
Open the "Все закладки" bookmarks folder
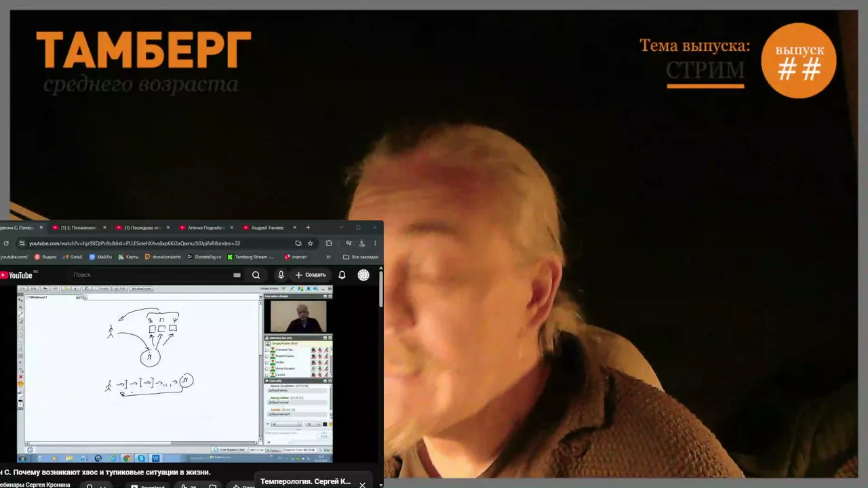point(361,257)
